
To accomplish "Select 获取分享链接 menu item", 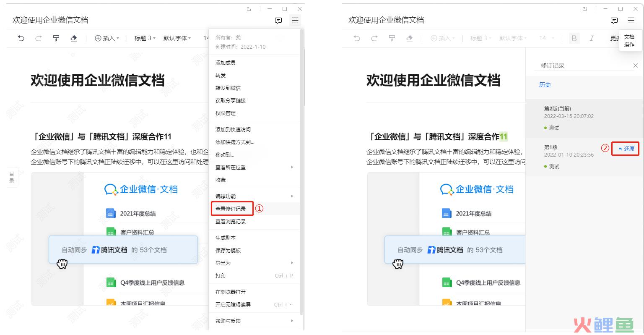I will pos(254,100).
